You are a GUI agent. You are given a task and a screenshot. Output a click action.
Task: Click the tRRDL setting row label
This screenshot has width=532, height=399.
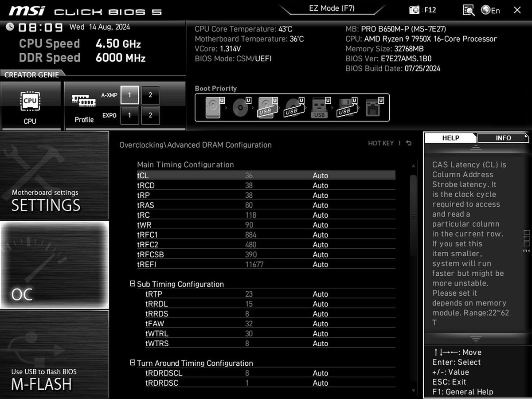pos(156,304)
